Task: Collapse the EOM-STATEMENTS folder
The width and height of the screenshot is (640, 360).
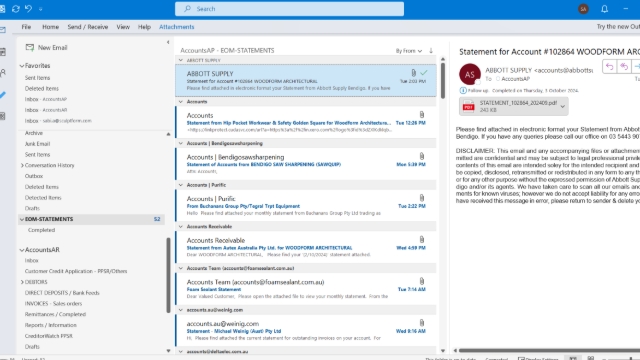Action: 22,219
